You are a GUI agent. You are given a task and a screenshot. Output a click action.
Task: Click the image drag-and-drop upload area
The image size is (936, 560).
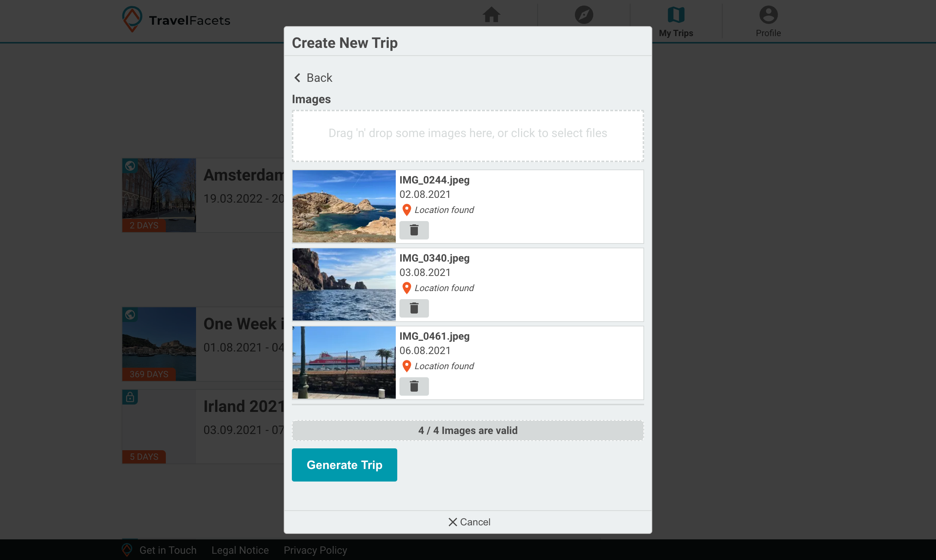pyautogui.click(x=468, y=136)
